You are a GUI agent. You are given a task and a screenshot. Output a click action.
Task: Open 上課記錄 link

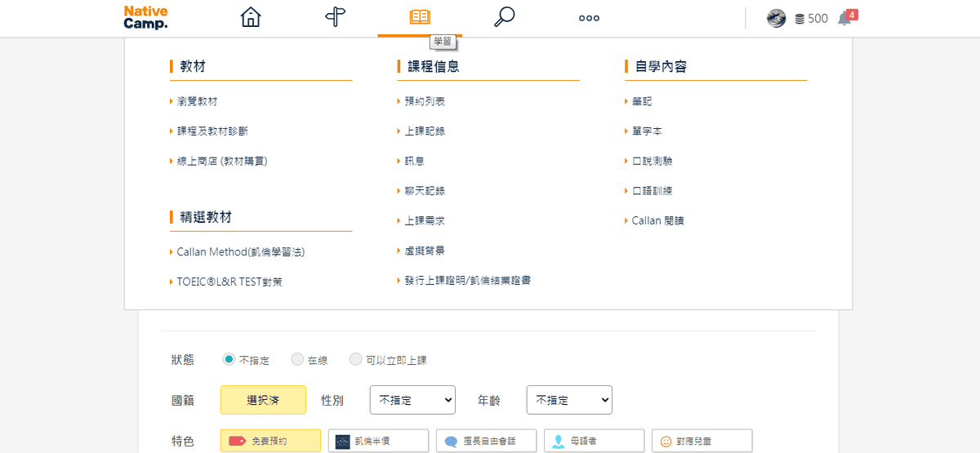coord(425,131)
